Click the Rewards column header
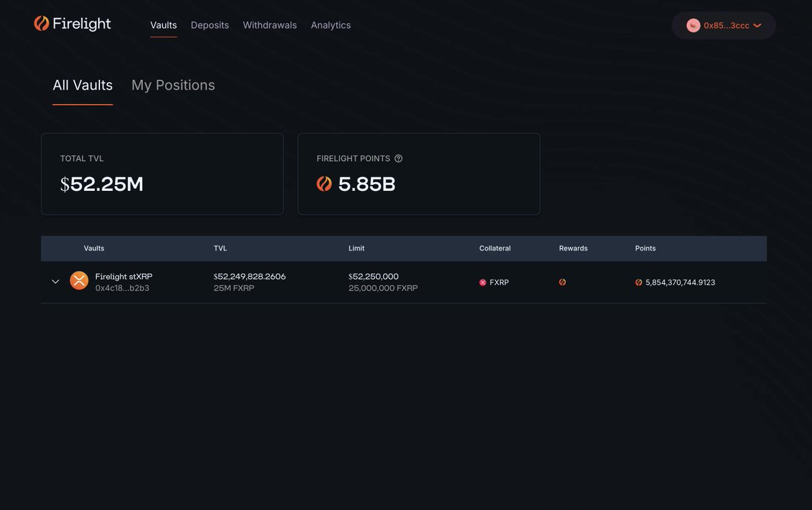 (x=573, y=249)
